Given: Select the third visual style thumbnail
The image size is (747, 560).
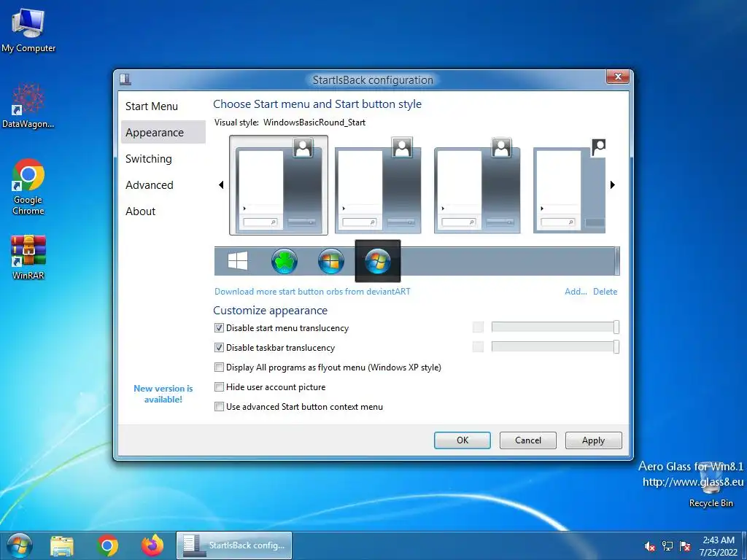Looking at the screenshot, I should (x=477, y=185).
